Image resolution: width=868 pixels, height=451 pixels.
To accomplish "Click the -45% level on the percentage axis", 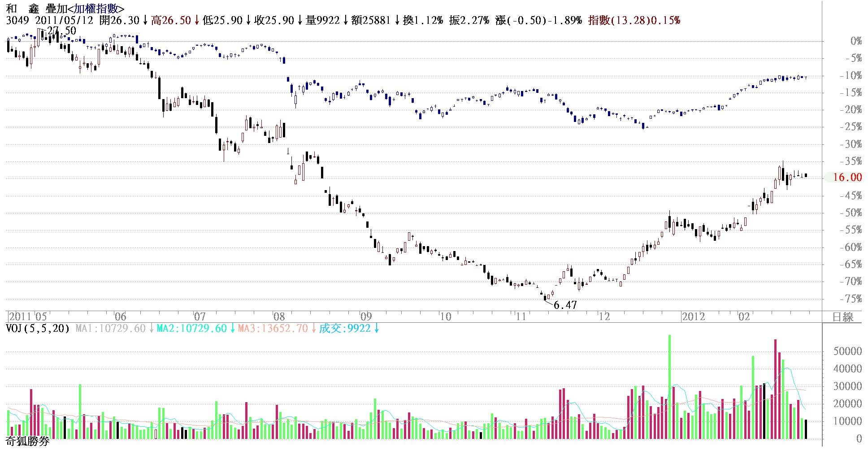I will (851, 195).
